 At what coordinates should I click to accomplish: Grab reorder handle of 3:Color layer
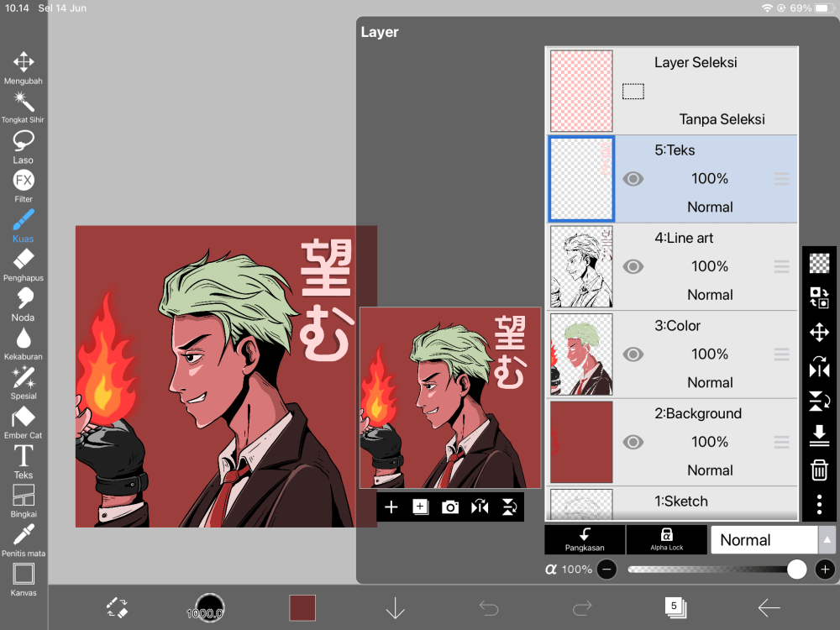[781, 354]
